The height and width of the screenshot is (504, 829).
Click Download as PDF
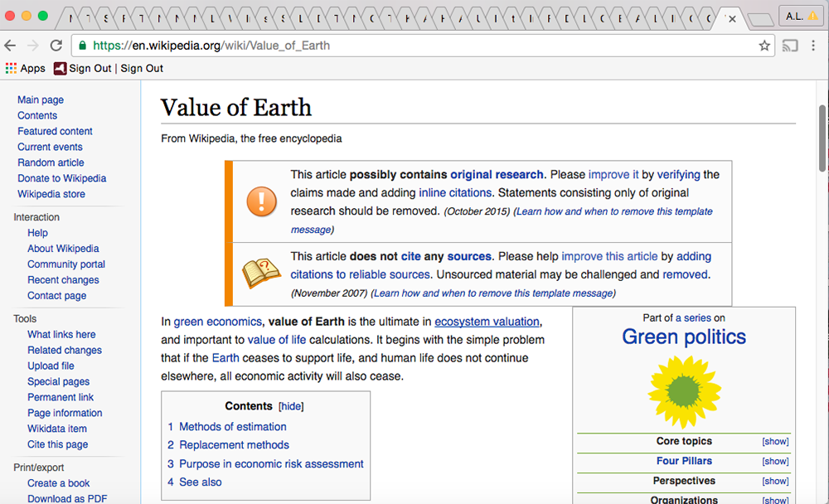pyautogui.click(x=67, y=499)
